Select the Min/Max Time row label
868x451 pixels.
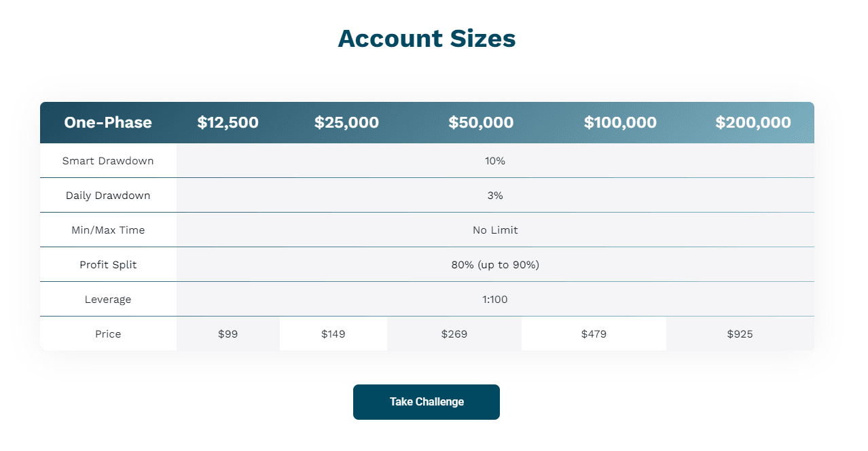tap(108, 230)
